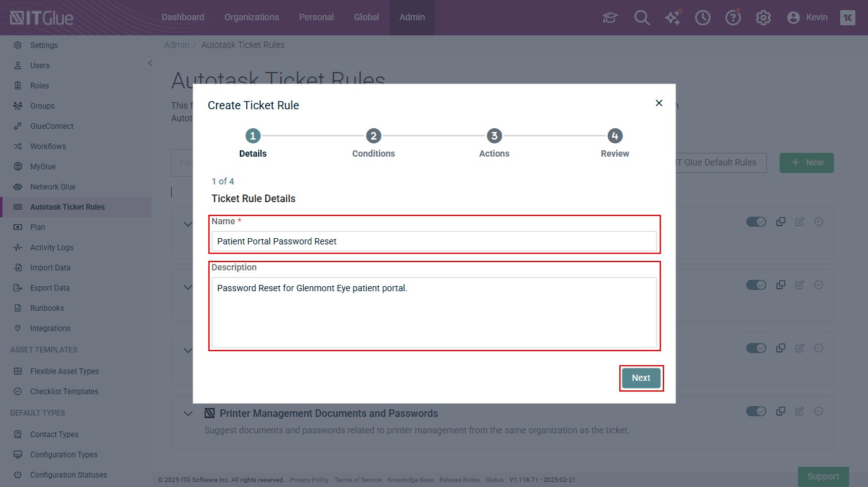Click the Integrations plug icon
868x487 pixels.
click(18, 328)
